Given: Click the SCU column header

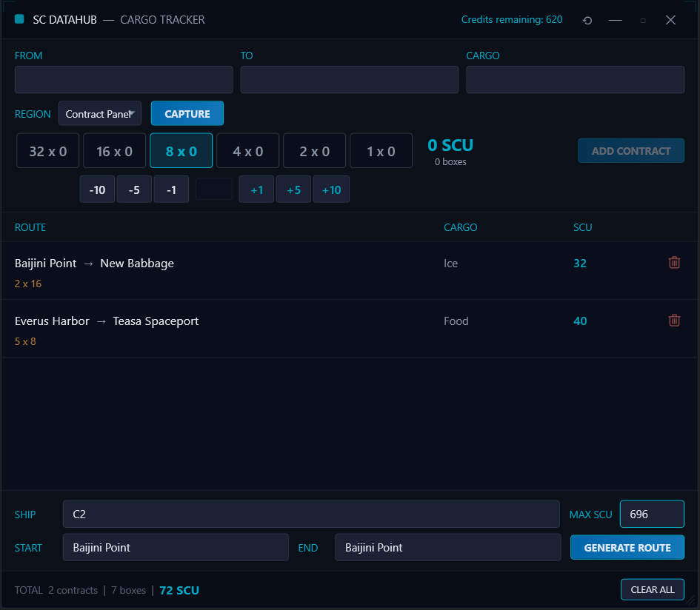Looking at the screenshot, I should click(582, 227).
